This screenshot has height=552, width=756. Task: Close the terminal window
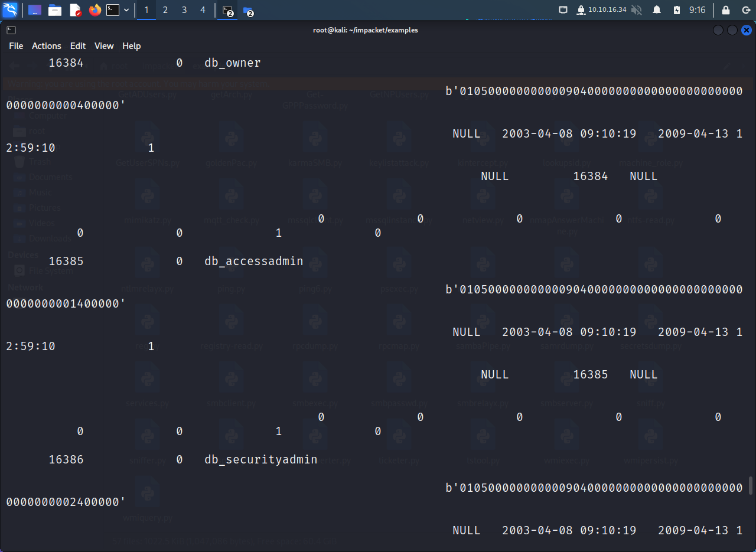coord(747,30)
